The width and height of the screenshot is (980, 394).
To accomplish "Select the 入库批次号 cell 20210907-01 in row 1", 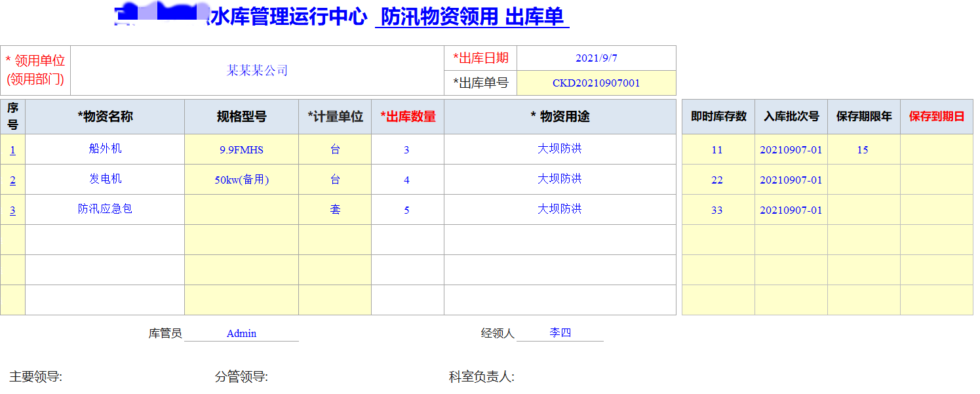I will pos(791,149).
